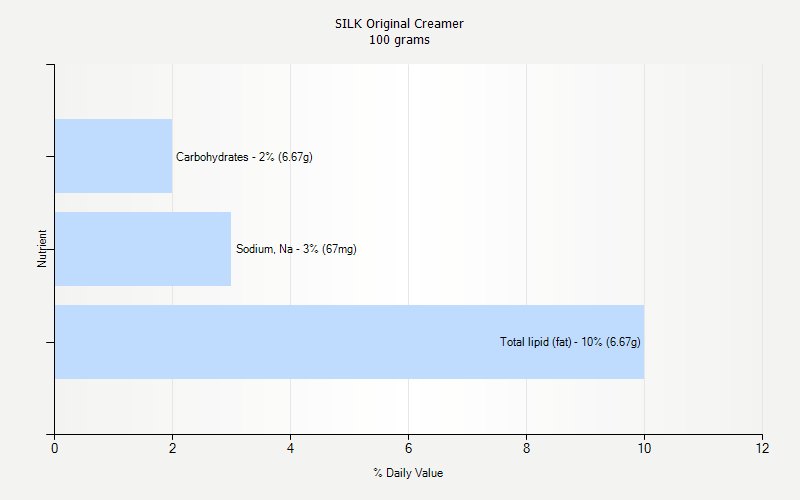This screenshot has width=800, height=500.
Task: Click the Nutrient y-axis title
Action: click(42, 249)
